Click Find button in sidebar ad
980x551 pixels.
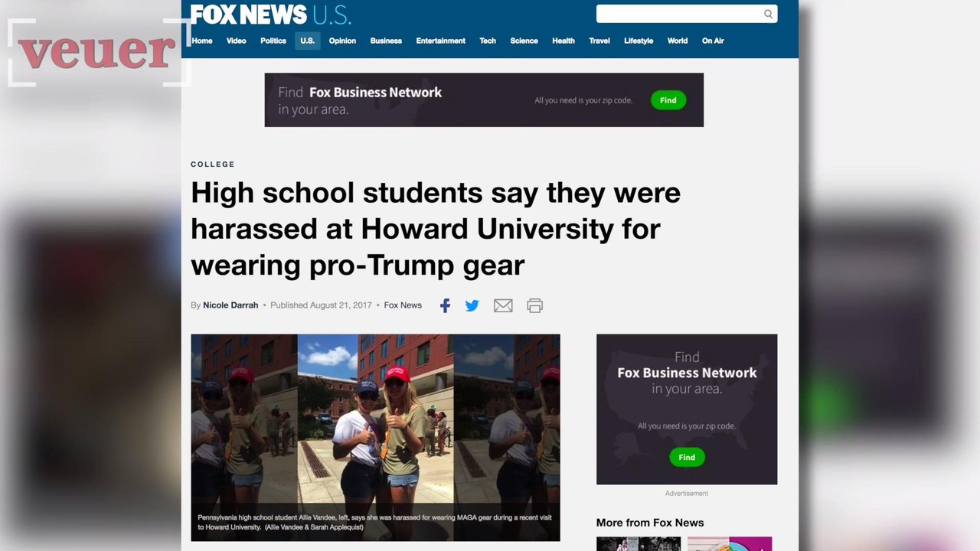tap(687, 457)
